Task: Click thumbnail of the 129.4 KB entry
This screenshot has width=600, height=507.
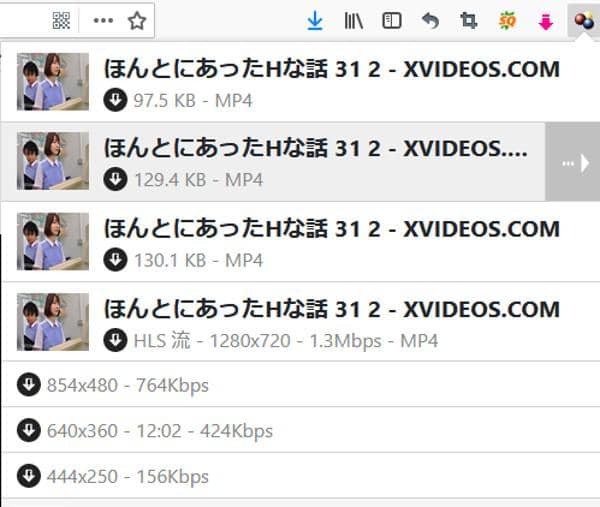Action: pos(53,161)
